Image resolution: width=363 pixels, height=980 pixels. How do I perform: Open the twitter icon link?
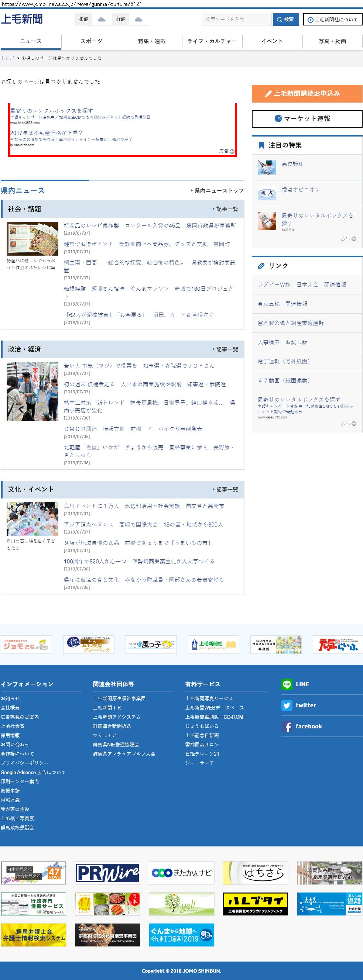coord(287,705)
